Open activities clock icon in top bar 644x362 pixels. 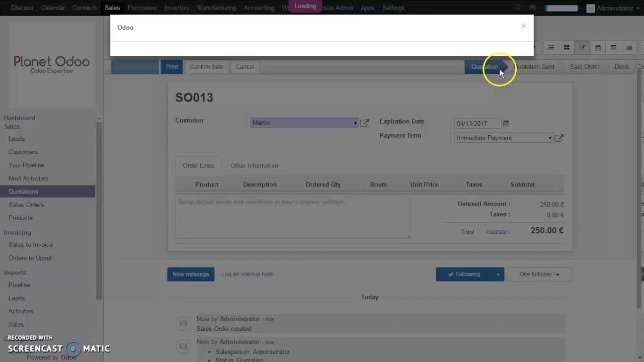tap(518, 8)
